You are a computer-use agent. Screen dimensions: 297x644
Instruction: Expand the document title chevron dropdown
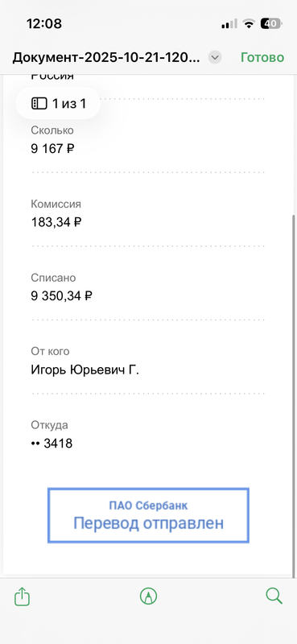pos(215,57)
